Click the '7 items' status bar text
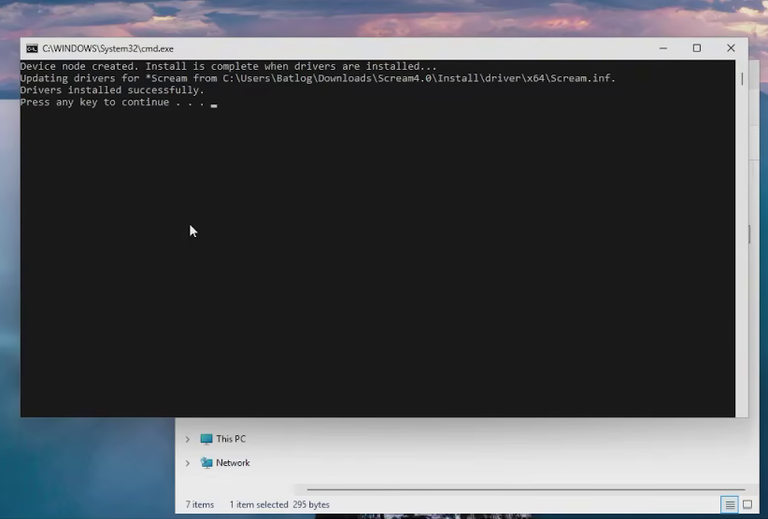Image resolution: width=768 pixels, height=519 pixels. tap(200, 504)
